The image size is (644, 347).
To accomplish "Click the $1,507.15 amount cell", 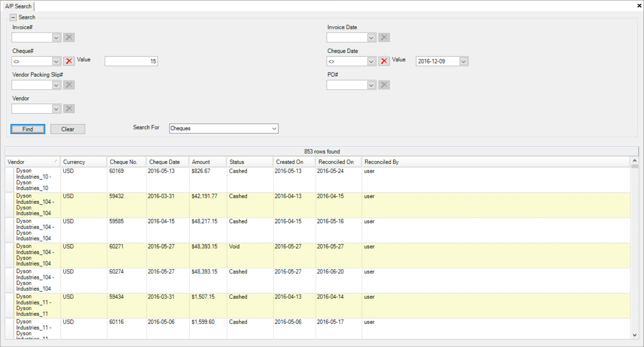I will tap(208, 306).
